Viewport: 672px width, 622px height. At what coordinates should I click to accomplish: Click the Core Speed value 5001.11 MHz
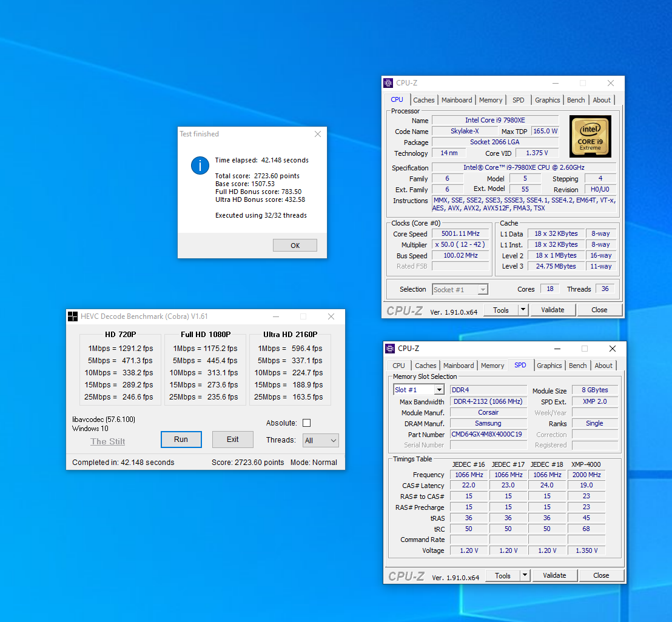[460, 233]
